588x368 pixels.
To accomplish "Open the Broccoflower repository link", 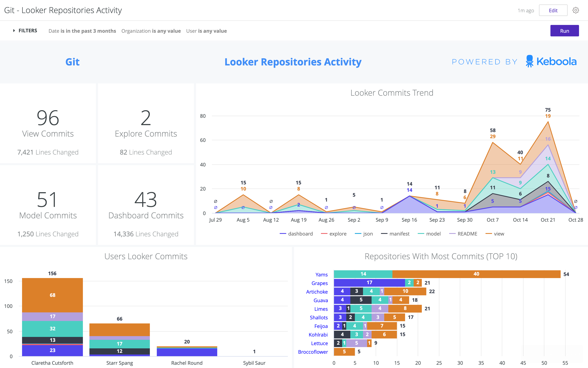I will click(x=313, y=352).
